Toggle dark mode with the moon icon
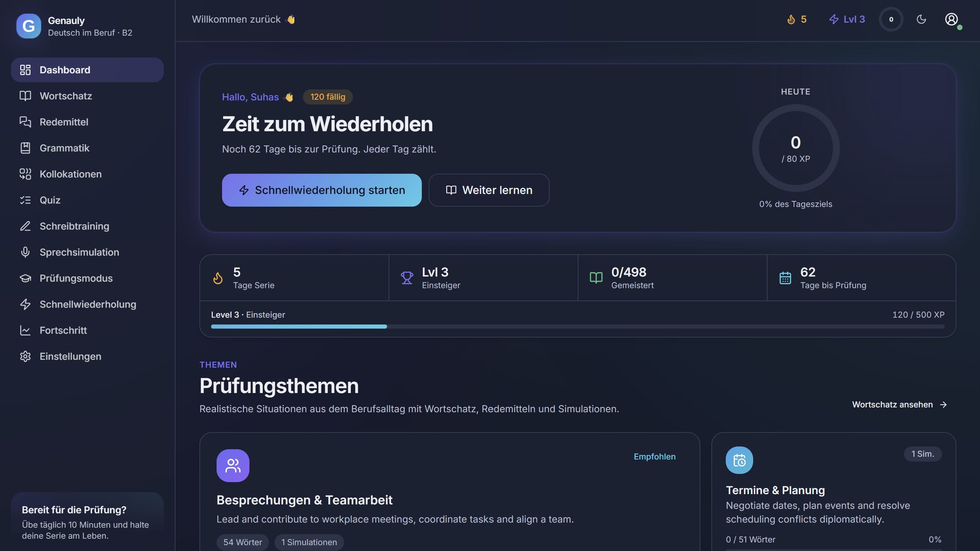Image resolution: width=980 pixels, height=551 pixels. tap(921, 19)
